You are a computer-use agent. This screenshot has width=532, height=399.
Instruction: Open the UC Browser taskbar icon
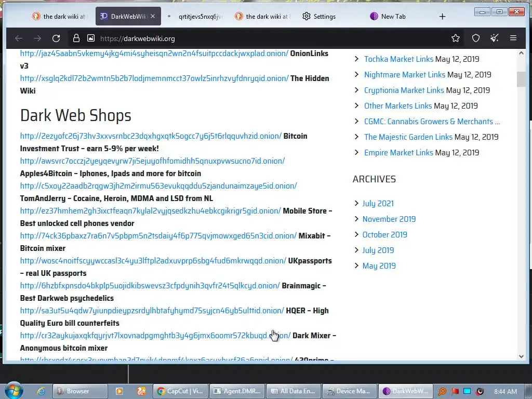(141, 391)
